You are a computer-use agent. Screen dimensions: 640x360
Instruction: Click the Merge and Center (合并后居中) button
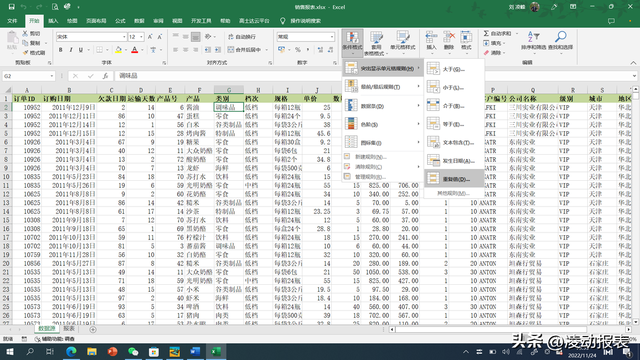pos(244,50)
